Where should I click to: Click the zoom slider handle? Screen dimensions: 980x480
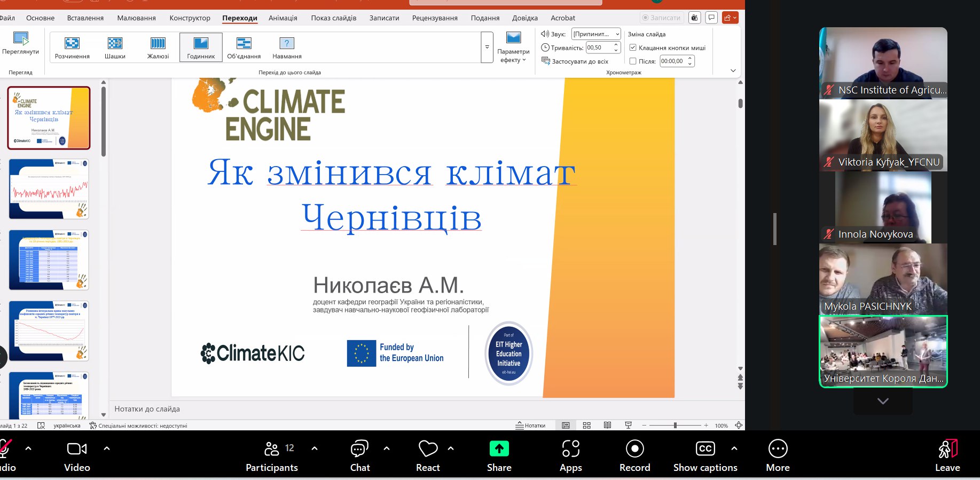click(675, 426)
